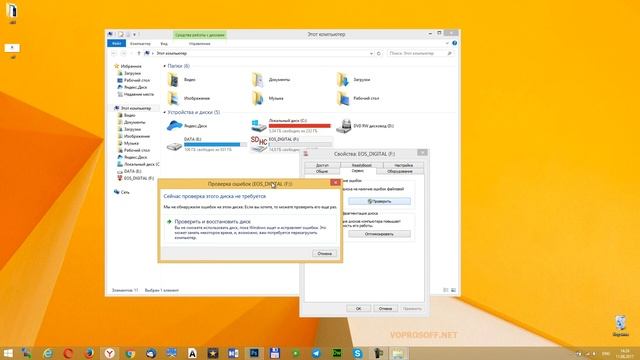Image resolution: width=640 pixels, height=360 pixels.
Task: Select Локальный диск (C:) in navigation pane
Action: (138, 164)
